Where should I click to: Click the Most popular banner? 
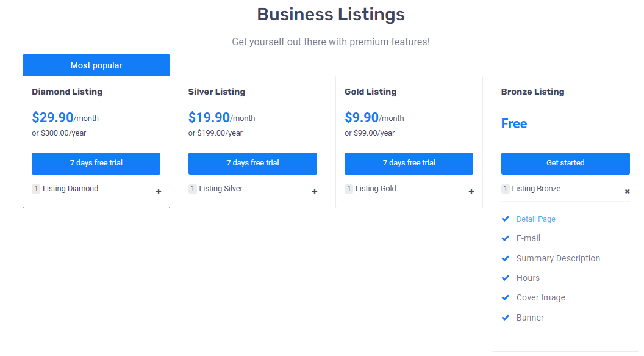[96, 65]
